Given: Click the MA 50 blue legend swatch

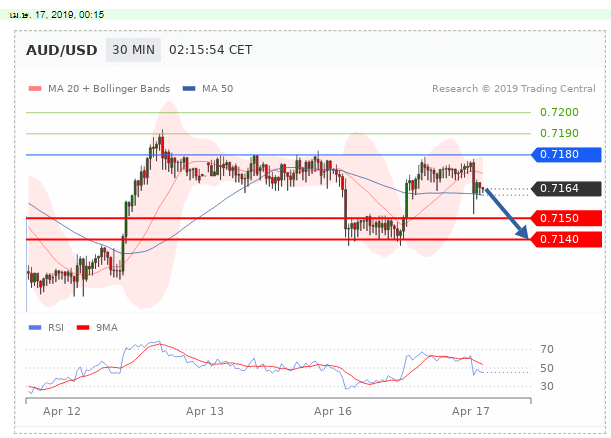Looking at the screenshot, I should (189, 89).
